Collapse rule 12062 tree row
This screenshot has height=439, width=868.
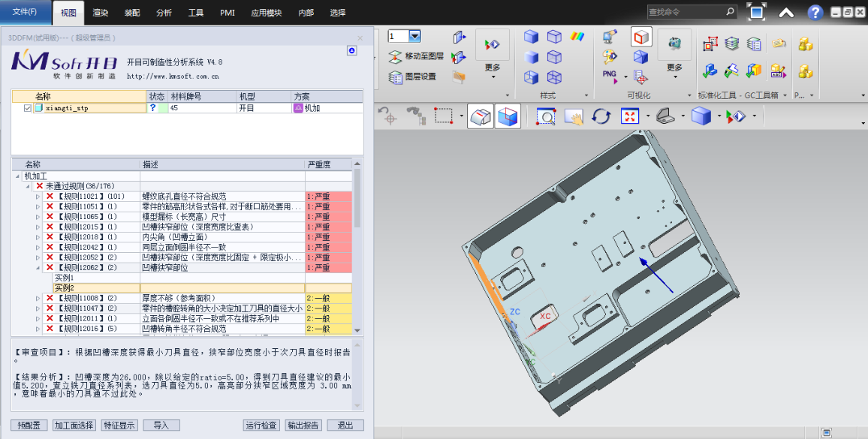(39, 268)
